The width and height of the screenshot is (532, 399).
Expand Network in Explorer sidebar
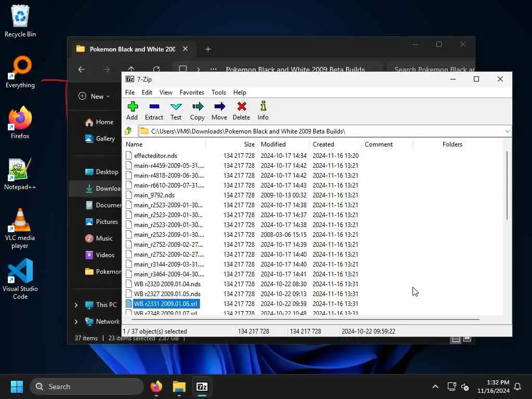(76, 322)
